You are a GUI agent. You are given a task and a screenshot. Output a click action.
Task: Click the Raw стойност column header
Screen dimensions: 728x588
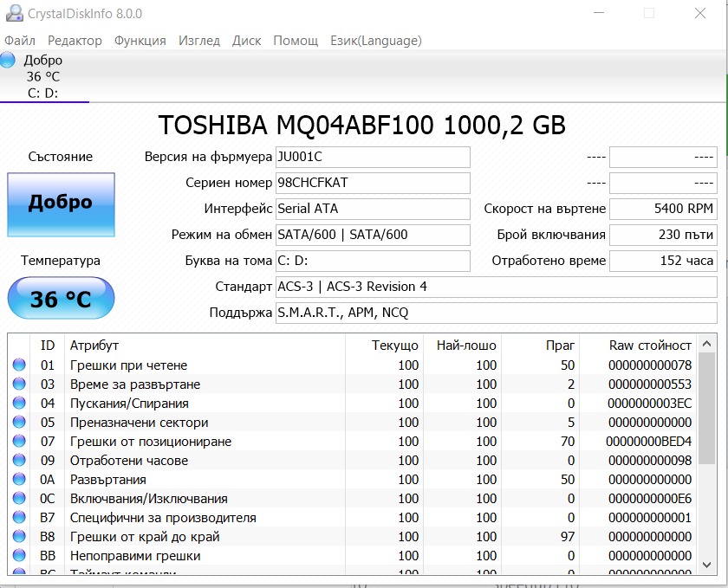tap(650, 346)
